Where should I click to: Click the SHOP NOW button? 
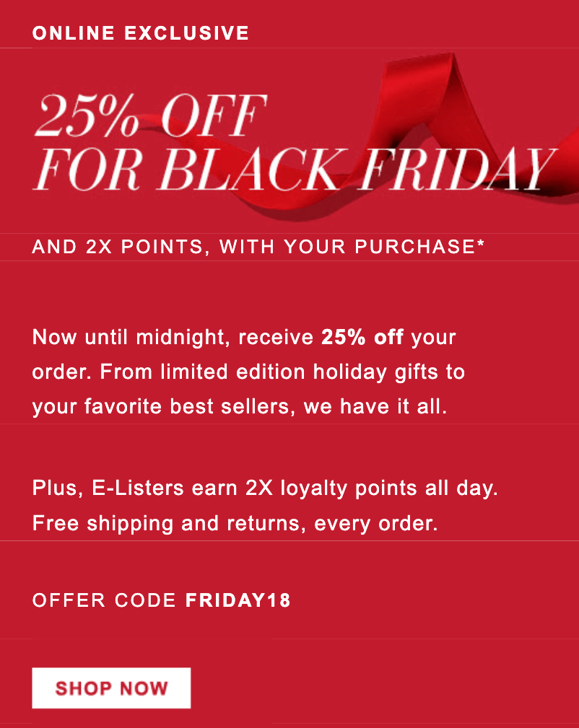111,688
